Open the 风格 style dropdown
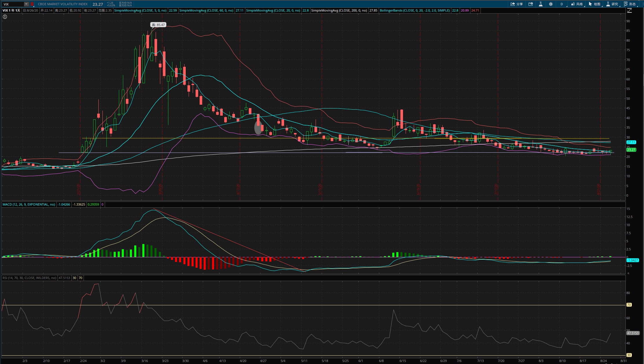644x364 pixels. [577, 4]
